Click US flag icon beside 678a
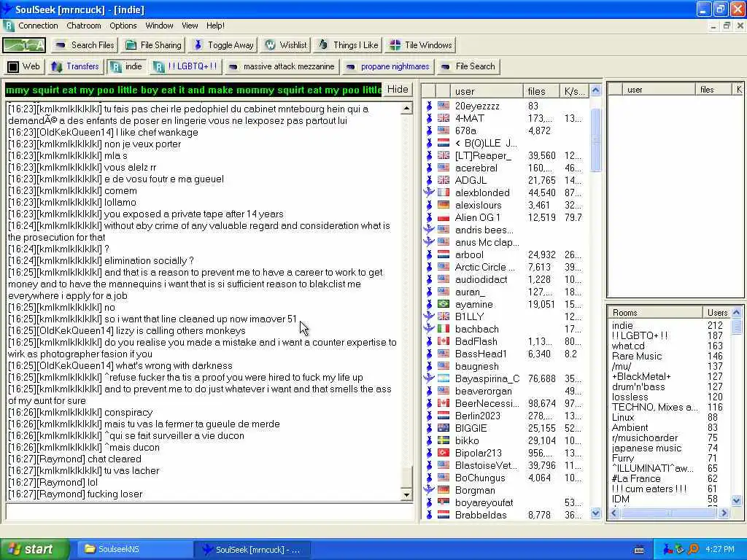 (444, 131)
